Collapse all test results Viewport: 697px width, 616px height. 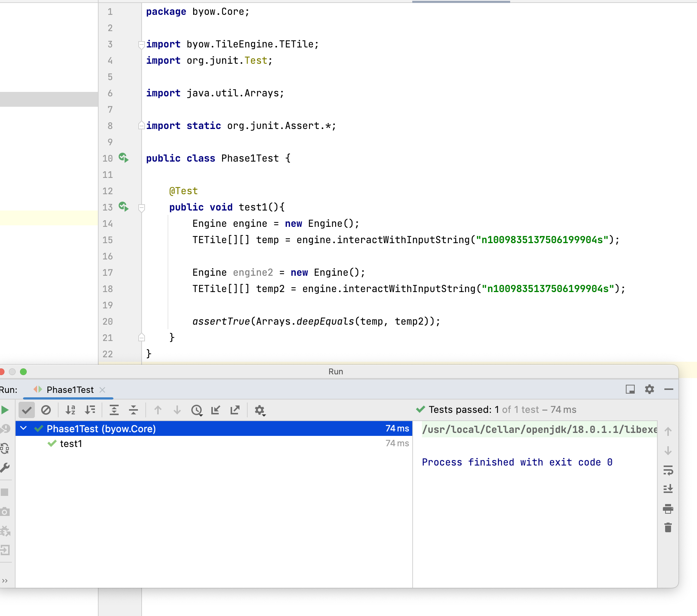click(x=133, y=410)
